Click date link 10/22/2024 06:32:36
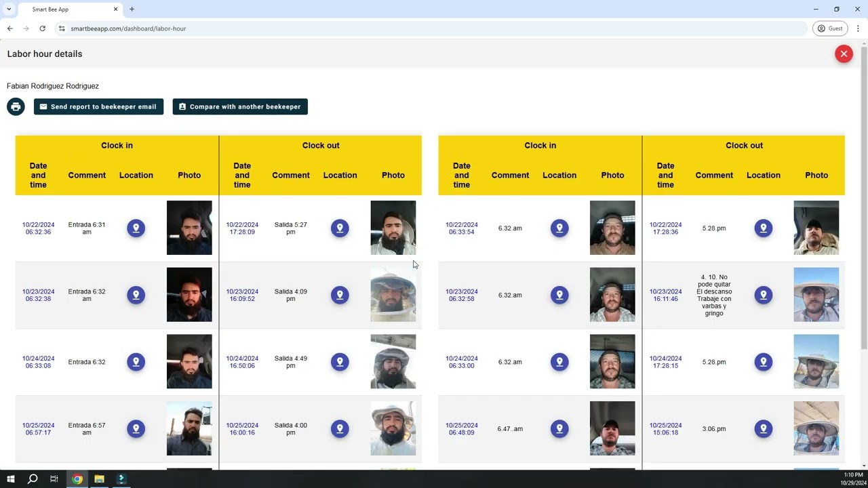868x488 pixels. tap(38, 228)
